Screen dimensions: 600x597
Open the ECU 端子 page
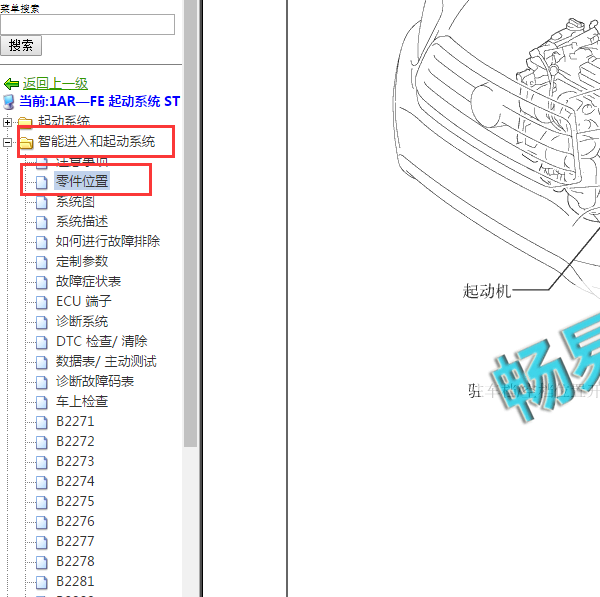tap(84, 301)
